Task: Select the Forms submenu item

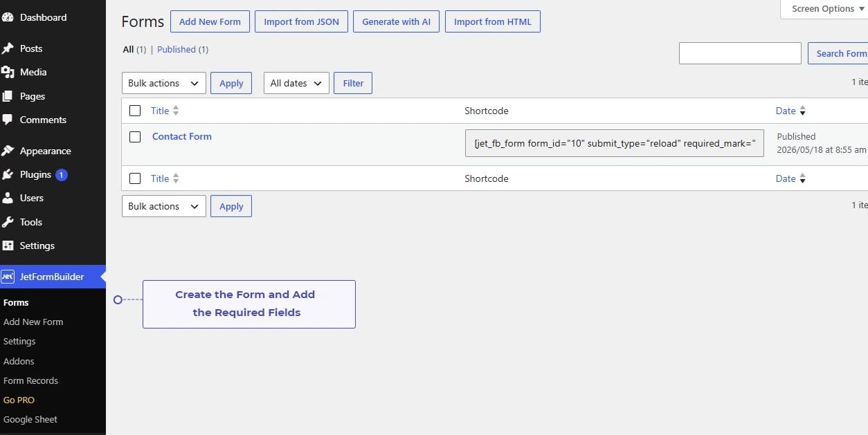Action: pyautogui.click(x=16, y=302)
